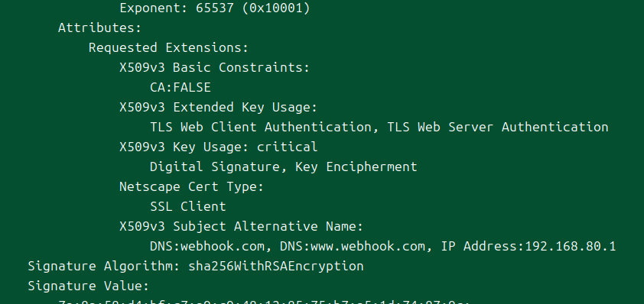Click the Attributes: heading text

(x=99, y=28)
